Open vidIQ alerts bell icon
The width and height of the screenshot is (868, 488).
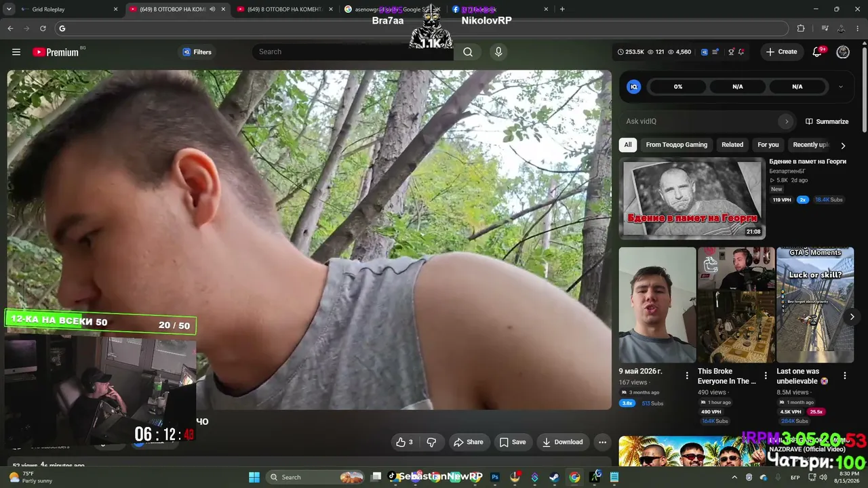click(x=741, y=52)
